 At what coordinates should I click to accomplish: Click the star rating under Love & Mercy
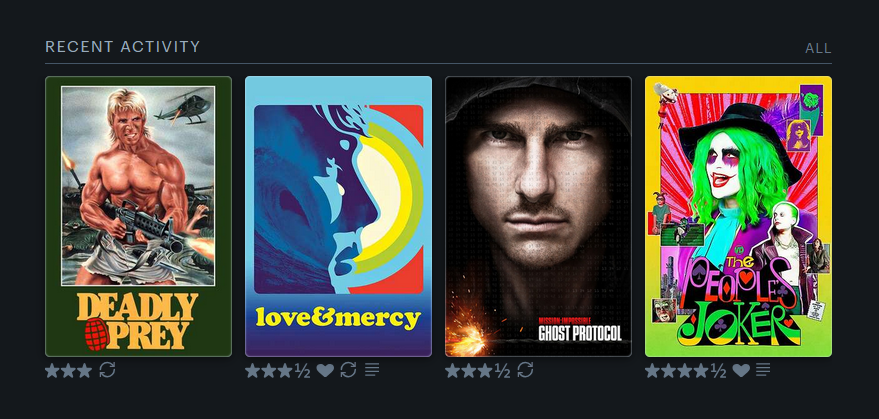(277, 371)
